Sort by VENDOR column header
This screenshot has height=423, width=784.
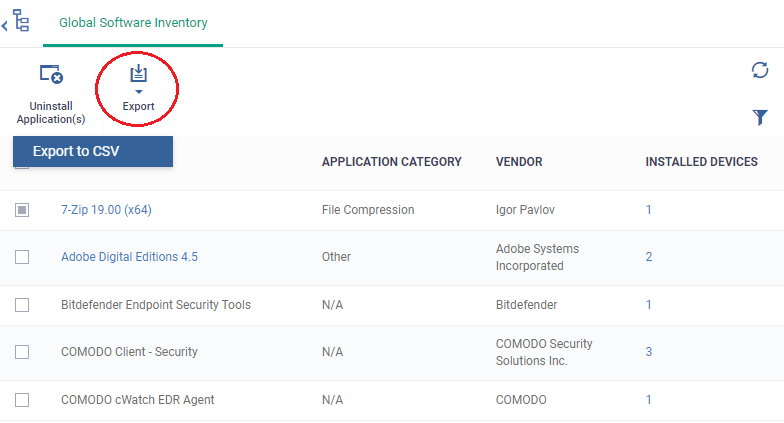(x=519, y=162)
